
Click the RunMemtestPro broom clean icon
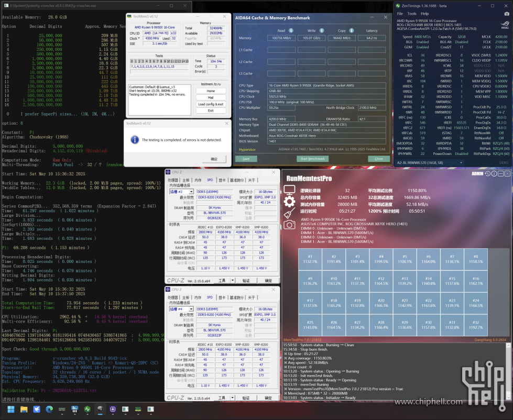coord(289,214)
